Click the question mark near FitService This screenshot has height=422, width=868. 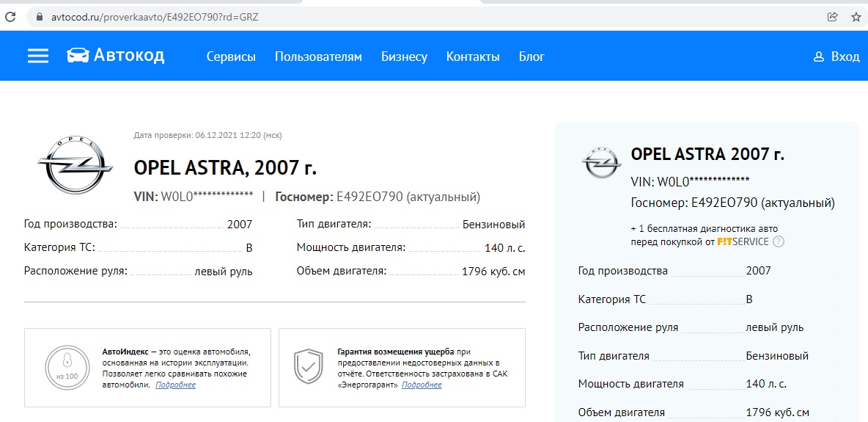pyautogui.click(x=779, y=241)
